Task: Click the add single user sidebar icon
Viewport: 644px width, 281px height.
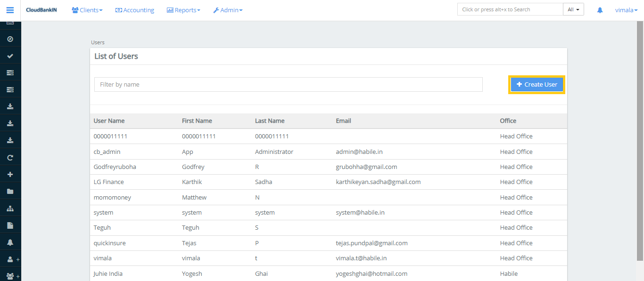Action: pos(10,259)
